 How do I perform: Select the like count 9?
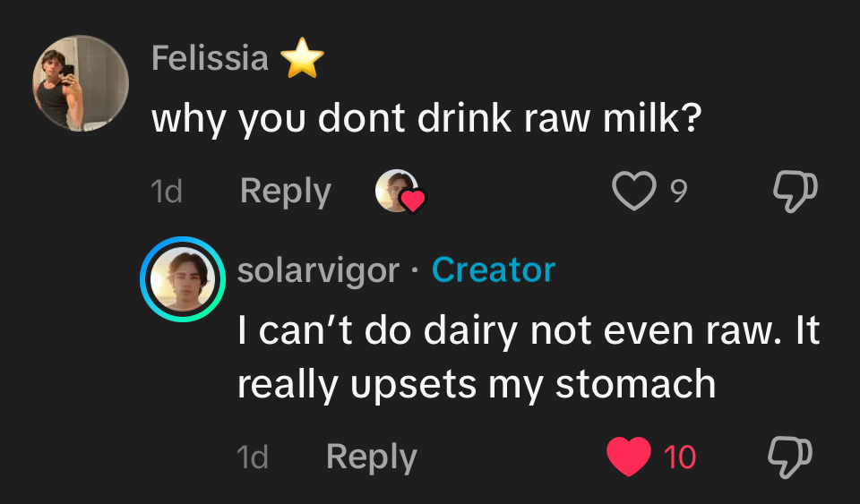pos(679,191)
